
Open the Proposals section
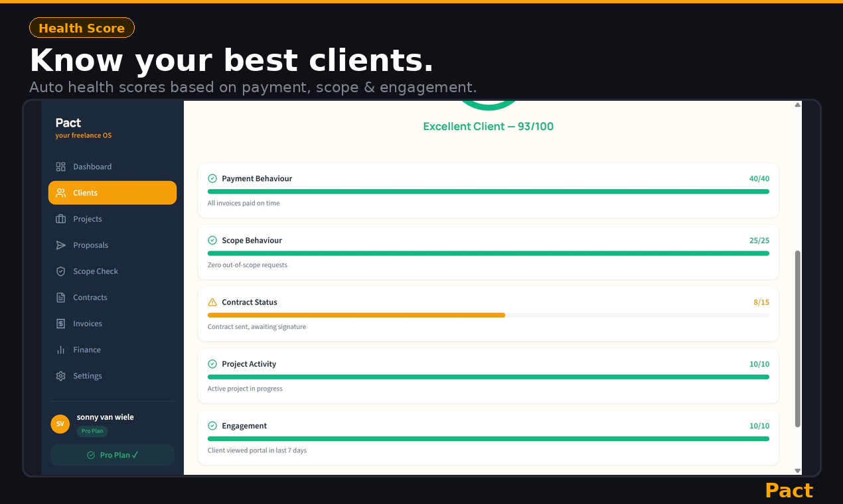tap(112, 245)
